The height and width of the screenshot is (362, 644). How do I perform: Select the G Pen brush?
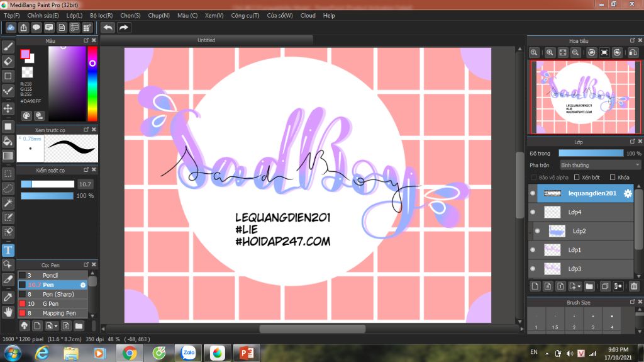click(53, 303)
